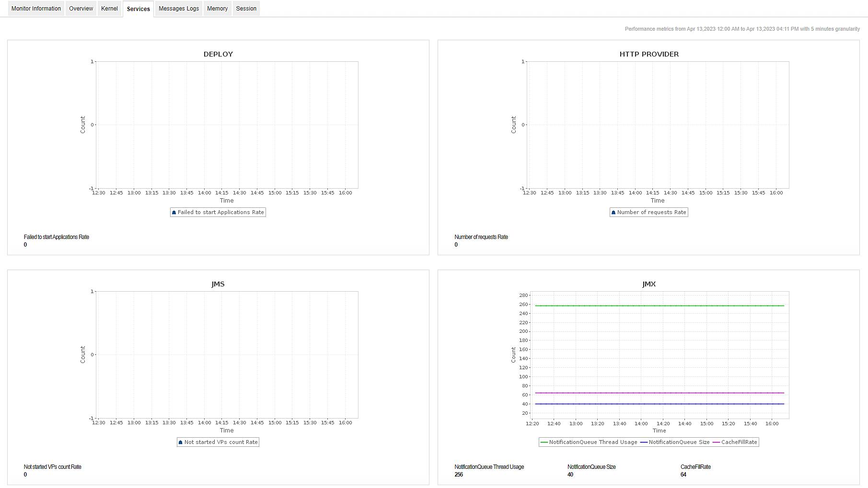Click the CacheFillRate value 64
This screenshot has height=488, width=868.
pyautogui.click(x=683, y=474)
